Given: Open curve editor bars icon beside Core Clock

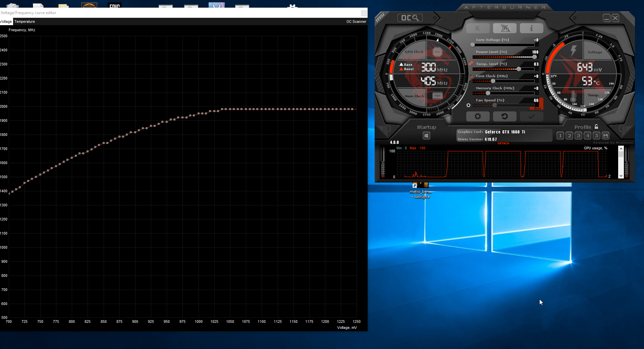Looking at the screenshot, I should [471, 77].
